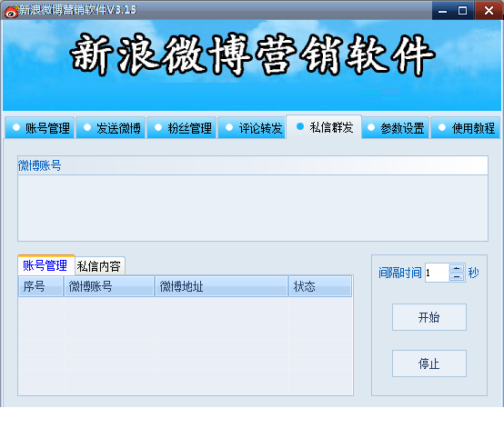Select the 评论转发 tab
Screen dimensions: 504x428
tap(252, 128)
